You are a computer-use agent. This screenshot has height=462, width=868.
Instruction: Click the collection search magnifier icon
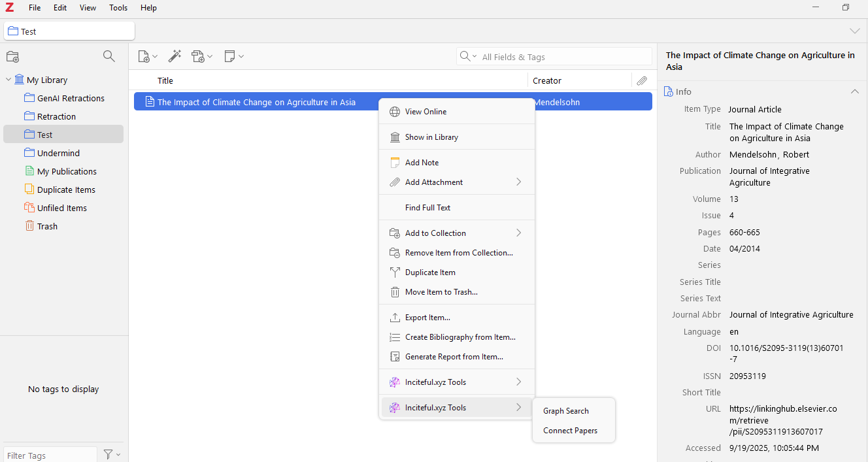click(109, 56)
